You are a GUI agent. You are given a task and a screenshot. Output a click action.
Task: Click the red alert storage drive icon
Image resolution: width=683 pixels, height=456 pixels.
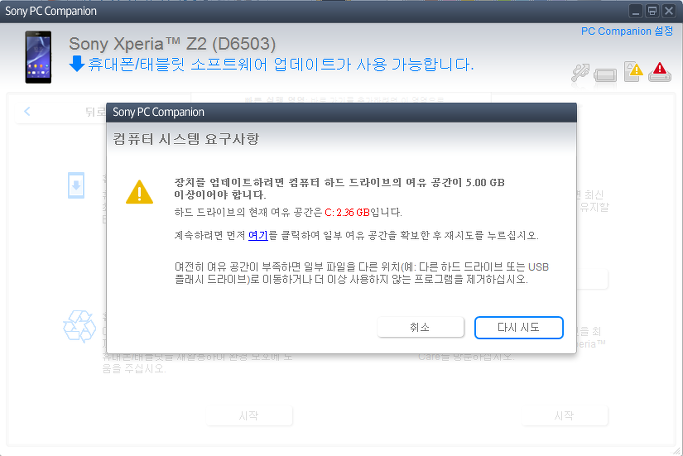(x=659, y=72)
